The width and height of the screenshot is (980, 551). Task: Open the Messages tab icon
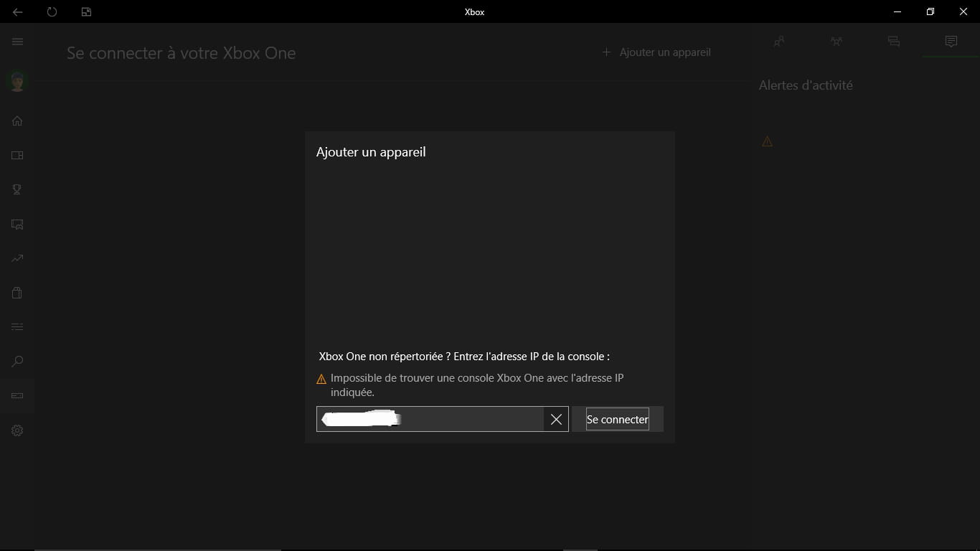click(x=894, y=42)
